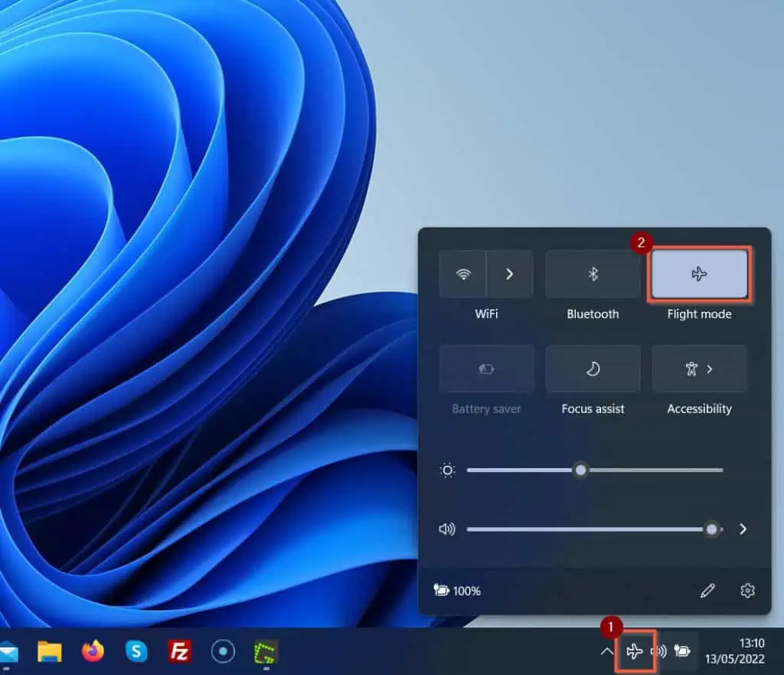Turn on Focus assist
The image size is (784, 675).
592,369
